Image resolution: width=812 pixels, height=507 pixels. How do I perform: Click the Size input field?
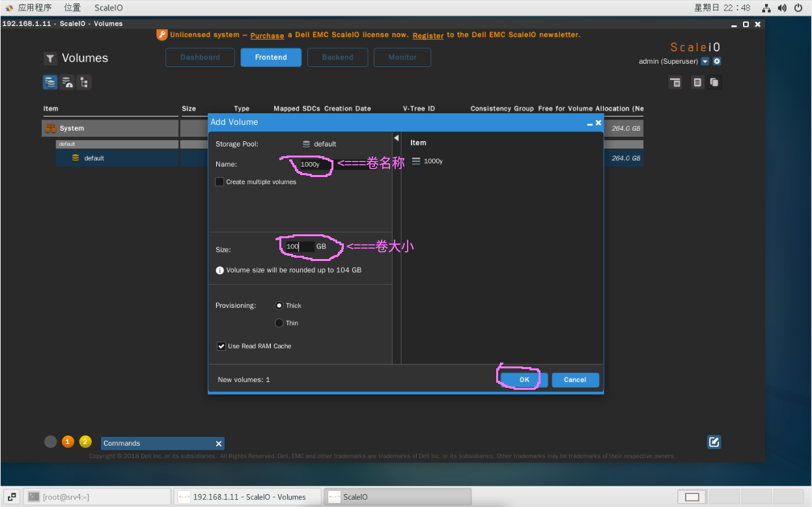click(x=299, y=247)
